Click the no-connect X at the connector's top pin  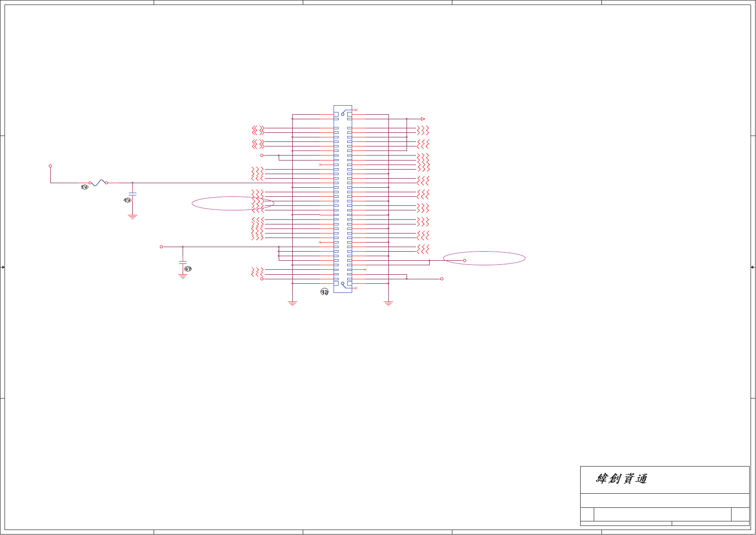[x=356, y=110]
